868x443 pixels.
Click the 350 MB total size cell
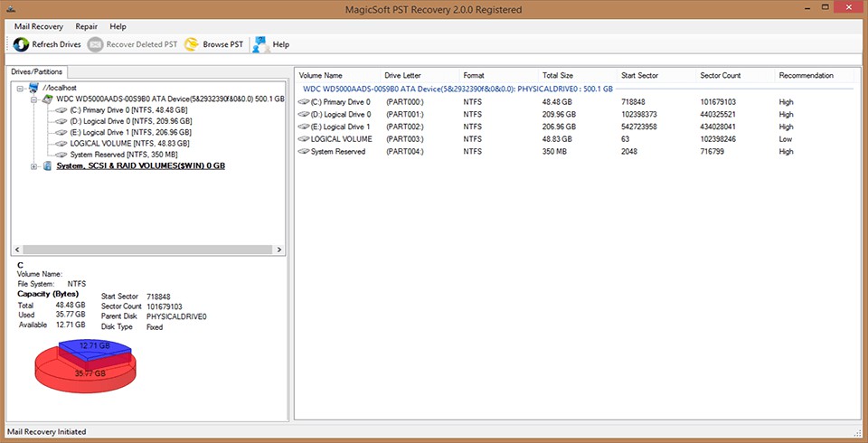point(556,152)
